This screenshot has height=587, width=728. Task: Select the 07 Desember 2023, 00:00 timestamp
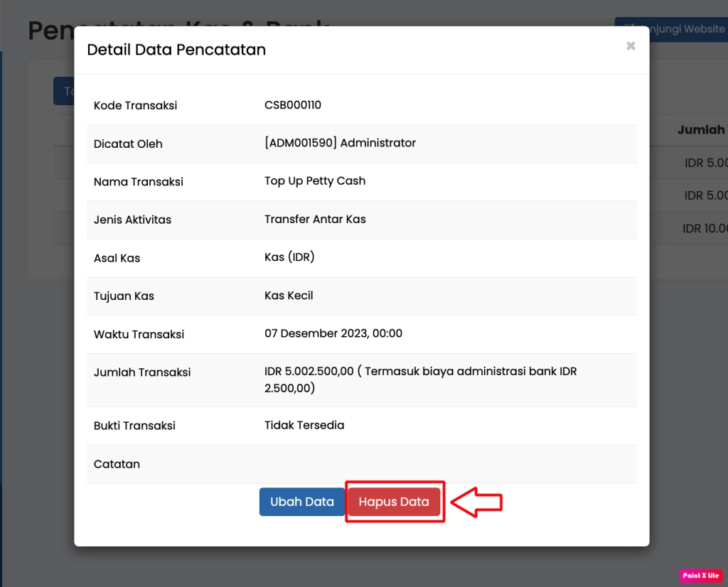tap(333, 333)
